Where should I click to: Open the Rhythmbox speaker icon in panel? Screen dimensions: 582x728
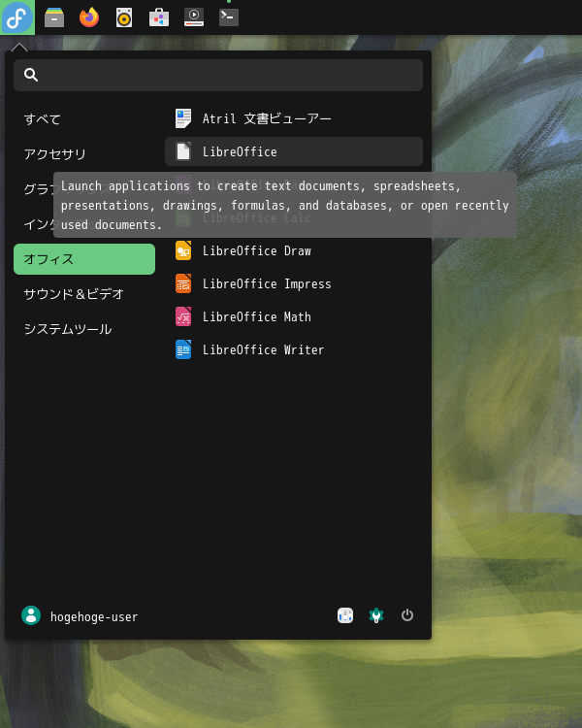124,17
